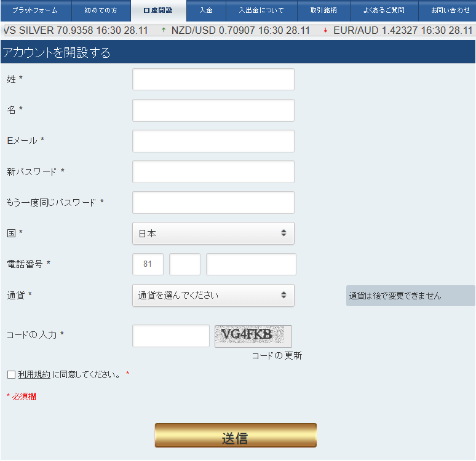476x461 pixels.
Task: Refresh captcha via コードの更新 link
Action: [x=277, y=356]
